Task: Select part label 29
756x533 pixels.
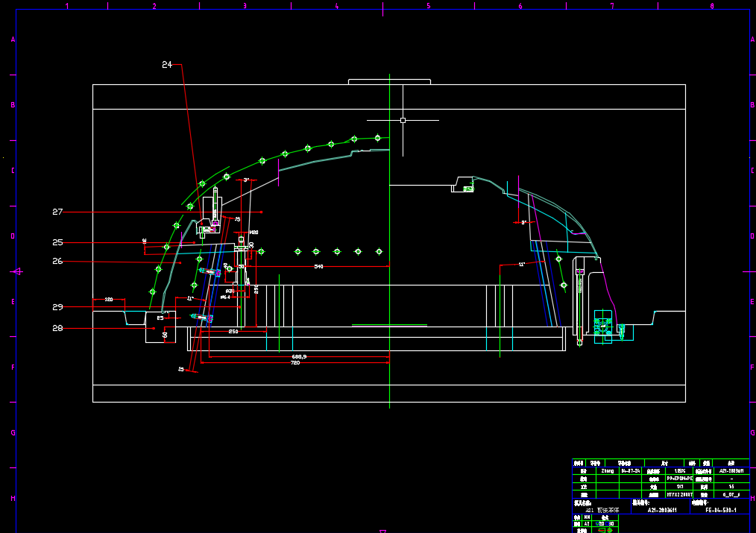Action: pos(57,307)
